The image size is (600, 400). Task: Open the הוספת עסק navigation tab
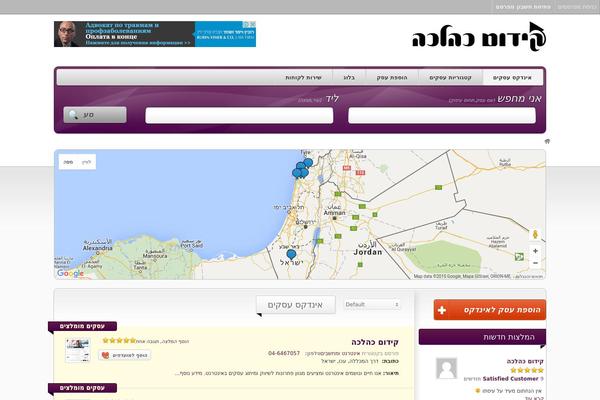392,78
